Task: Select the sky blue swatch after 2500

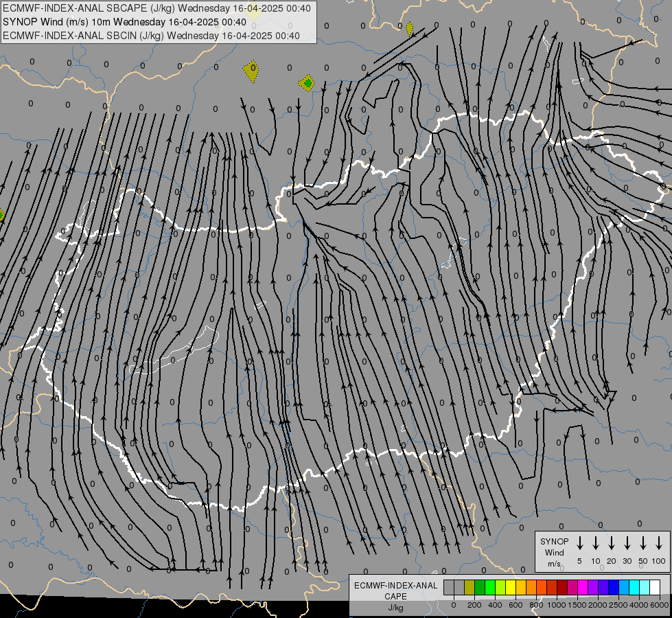Action: [x=624, y=587]
